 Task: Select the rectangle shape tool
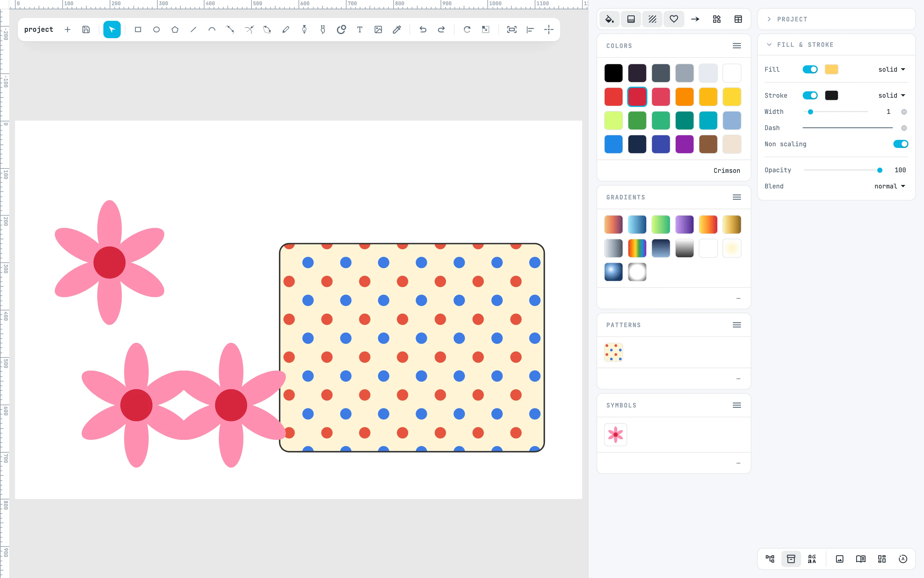click(138, 29)
